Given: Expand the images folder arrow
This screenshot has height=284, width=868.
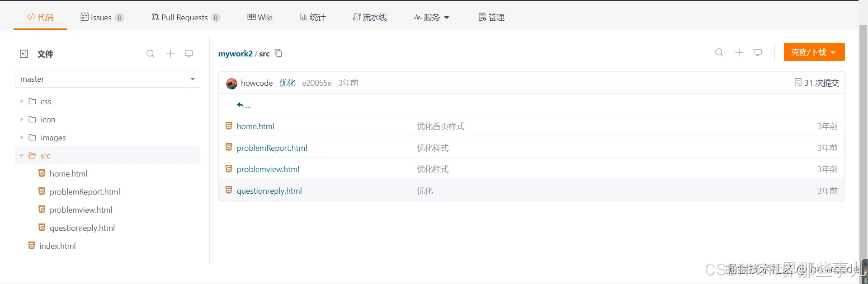Looking at the screenshot, I should click(21, 138).
